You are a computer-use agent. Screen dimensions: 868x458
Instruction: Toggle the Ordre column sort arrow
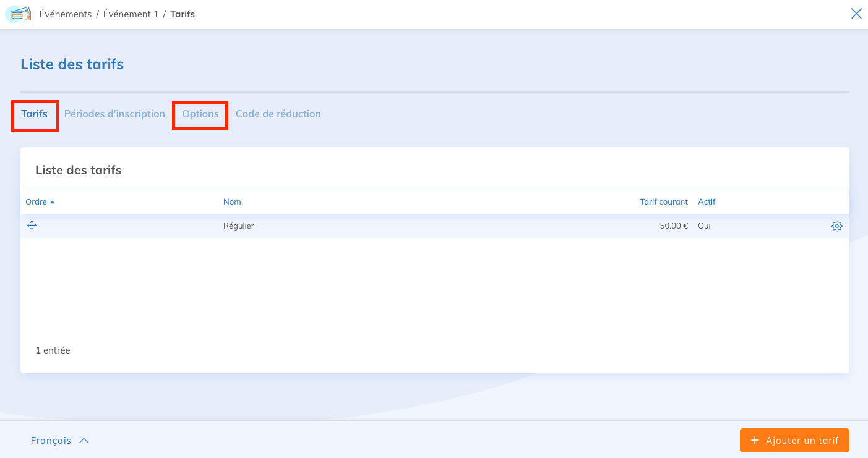pyautogui.click(x=53, y=202)
